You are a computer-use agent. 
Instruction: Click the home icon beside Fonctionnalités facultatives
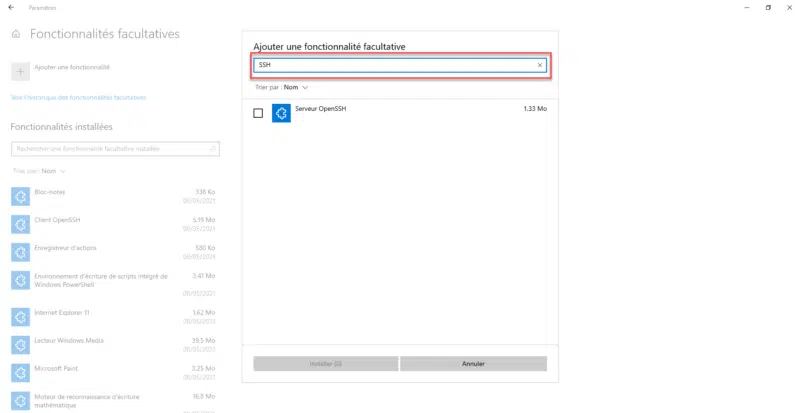(16, 34)
